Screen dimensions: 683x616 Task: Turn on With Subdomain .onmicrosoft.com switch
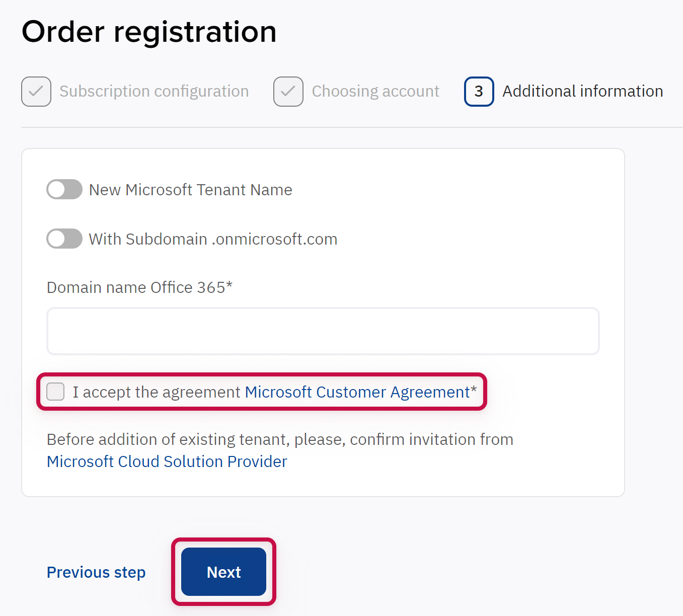[x=64, y=239]
